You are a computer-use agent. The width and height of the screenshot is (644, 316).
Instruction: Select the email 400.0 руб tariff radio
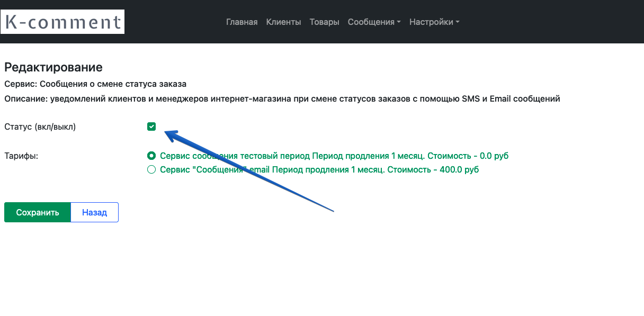click(x=151, y=169)
